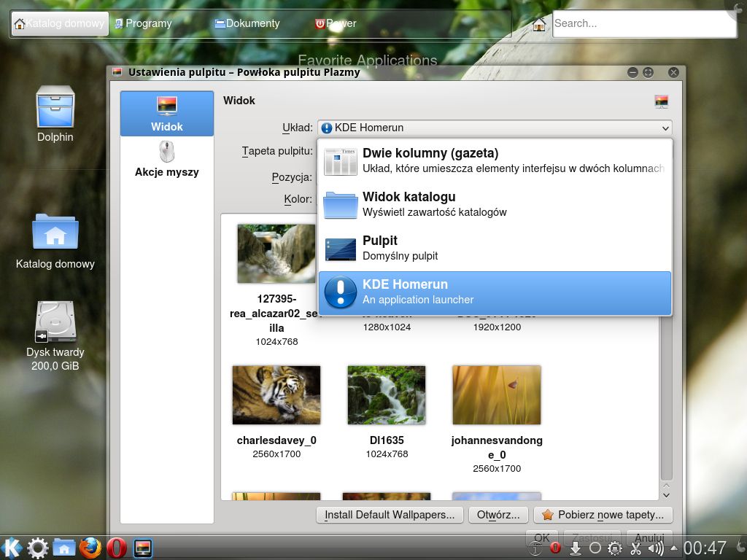
Task: Choose Dwie kolumny (gazeta) layout
Action: click(x=495, y=161)
